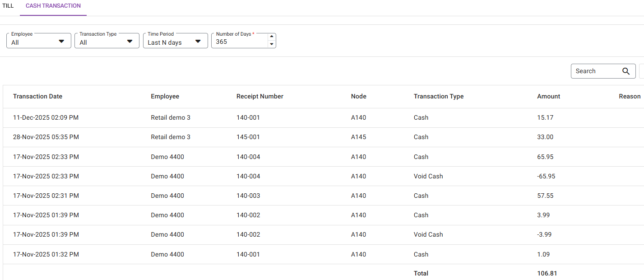Image resolution: width=644 pixels, height=280 pixels.
Task: Decrease Number of Days with down arrow
Action: tap(271, 44)
